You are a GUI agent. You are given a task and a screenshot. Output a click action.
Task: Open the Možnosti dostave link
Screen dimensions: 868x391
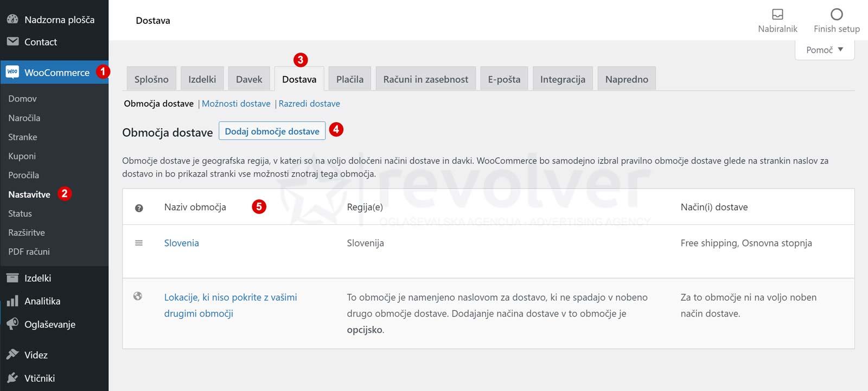coord(236,104)
